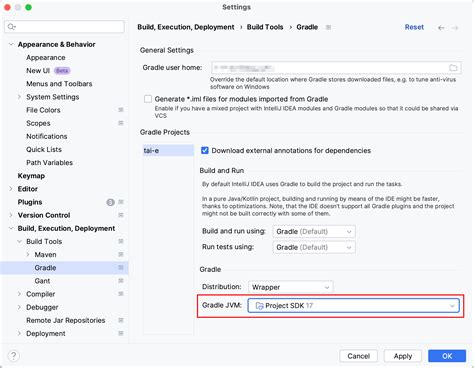Expand the Editor section

(11, 189)
